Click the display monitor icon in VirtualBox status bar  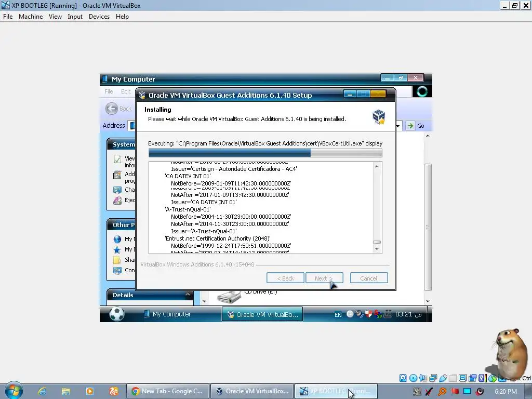[462, 378]
